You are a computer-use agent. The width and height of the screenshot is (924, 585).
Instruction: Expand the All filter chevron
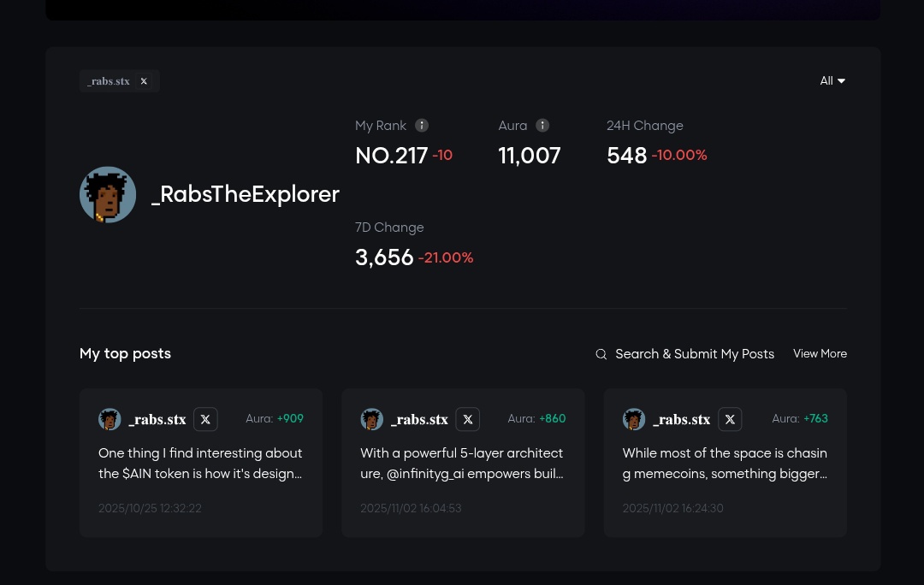coord(841,80)
